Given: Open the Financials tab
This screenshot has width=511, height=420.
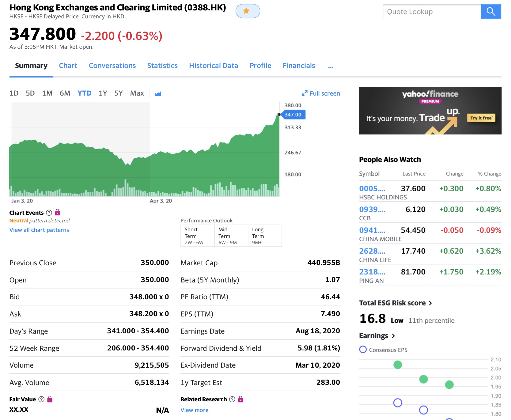Looking at the screenshot, I should coord(299,66).
